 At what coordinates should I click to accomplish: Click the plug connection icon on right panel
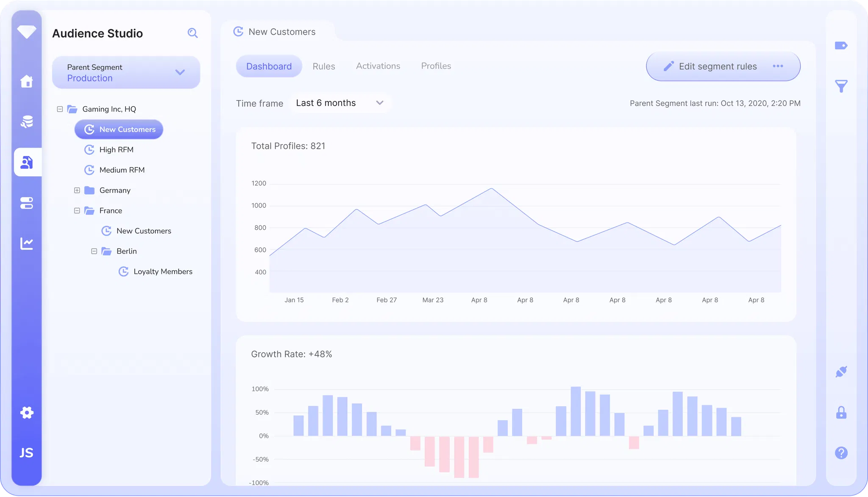point(841,372)
